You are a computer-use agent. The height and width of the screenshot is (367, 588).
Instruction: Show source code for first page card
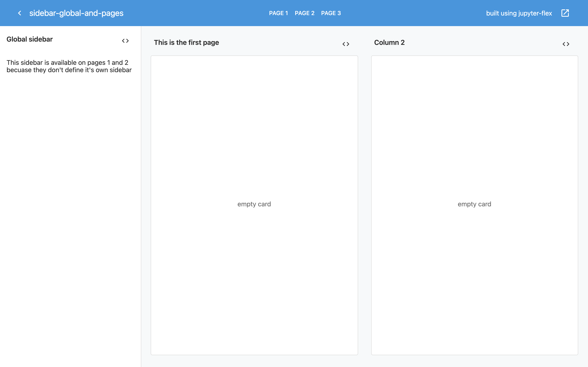pyautogui.click(x=346, y=44)
